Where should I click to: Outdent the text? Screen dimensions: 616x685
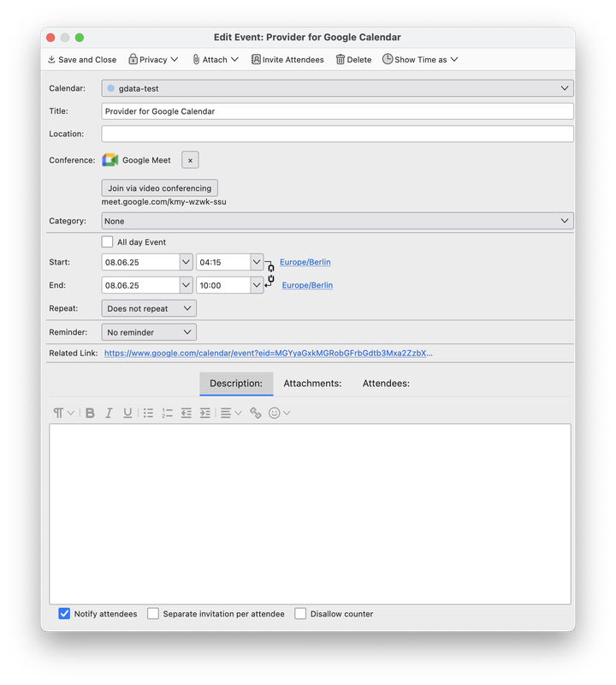click(x=187, y=413)
